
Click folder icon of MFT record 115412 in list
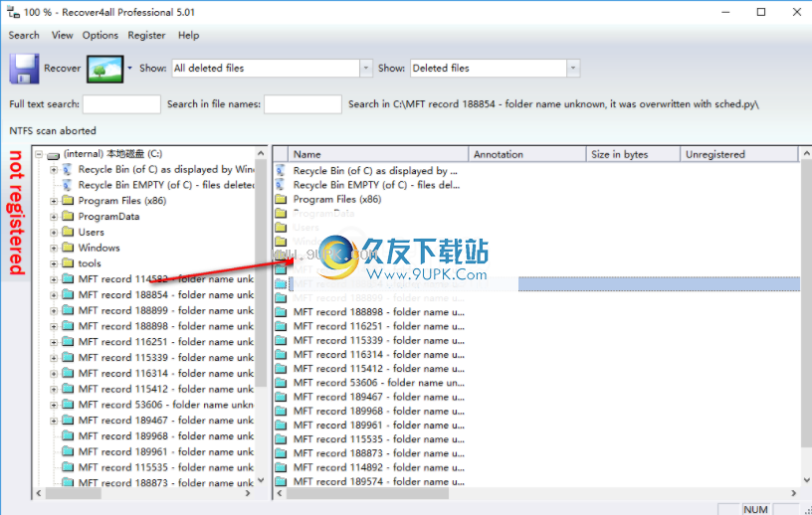coord(281,369)
